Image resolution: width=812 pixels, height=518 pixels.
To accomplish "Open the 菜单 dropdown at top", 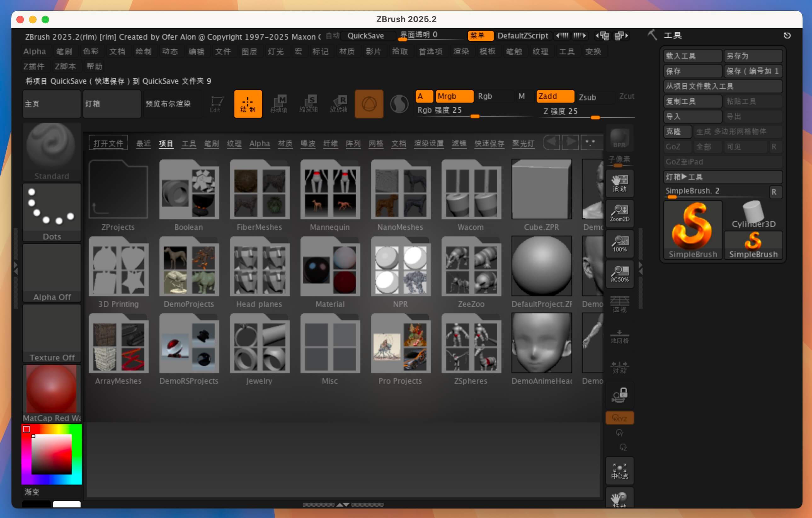I will tap(481, 36).
